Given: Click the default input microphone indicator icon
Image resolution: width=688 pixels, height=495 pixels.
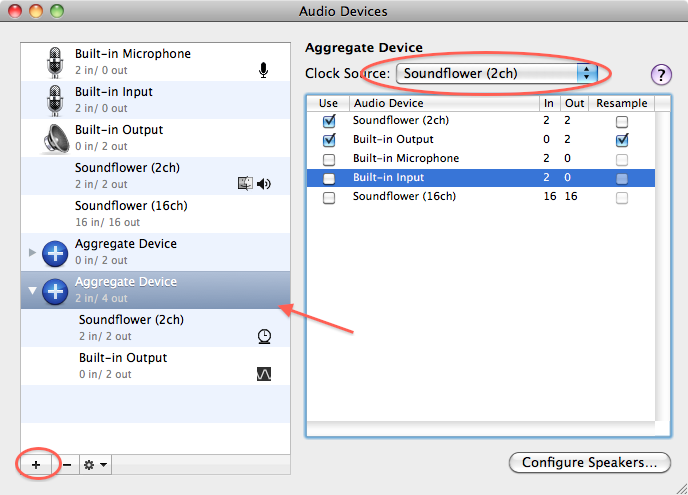Looking at the screenshot, I should click(263, 70).
